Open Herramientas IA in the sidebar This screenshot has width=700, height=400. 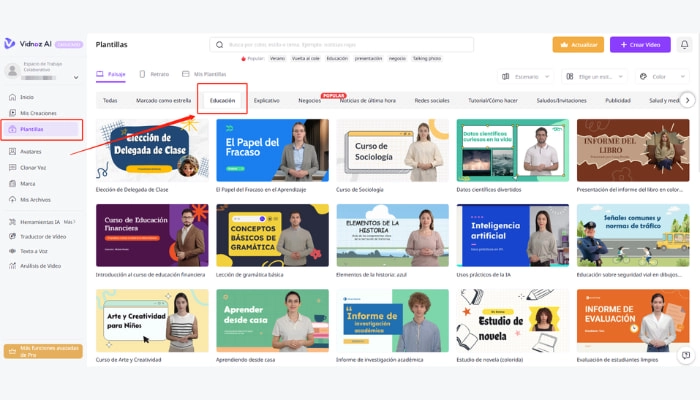click(x=40, y=222)
